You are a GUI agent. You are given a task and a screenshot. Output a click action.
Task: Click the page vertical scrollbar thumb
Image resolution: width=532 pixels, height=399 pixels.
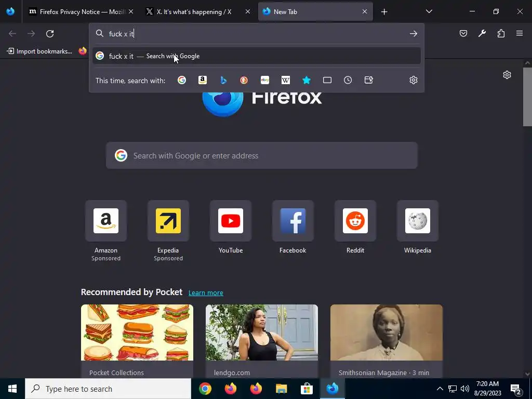(527, 97)
